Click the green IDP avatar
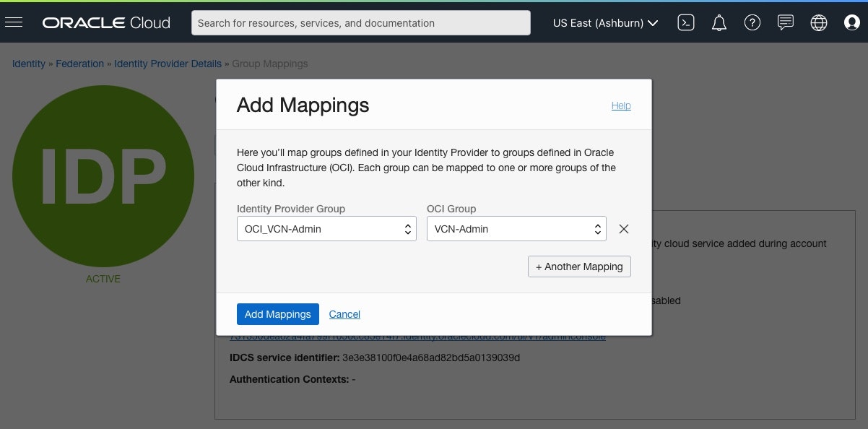This screenshot has height=429, width=868. click(x=103, y=176)
